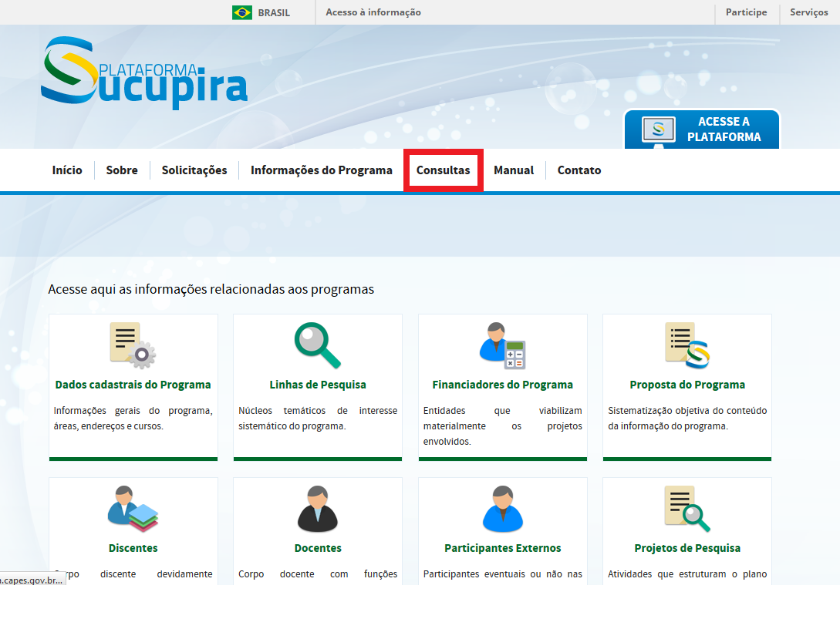Go to the Início menu item
Image resolution: width=840 pixels, height=629 pixels.
[67, 170]
